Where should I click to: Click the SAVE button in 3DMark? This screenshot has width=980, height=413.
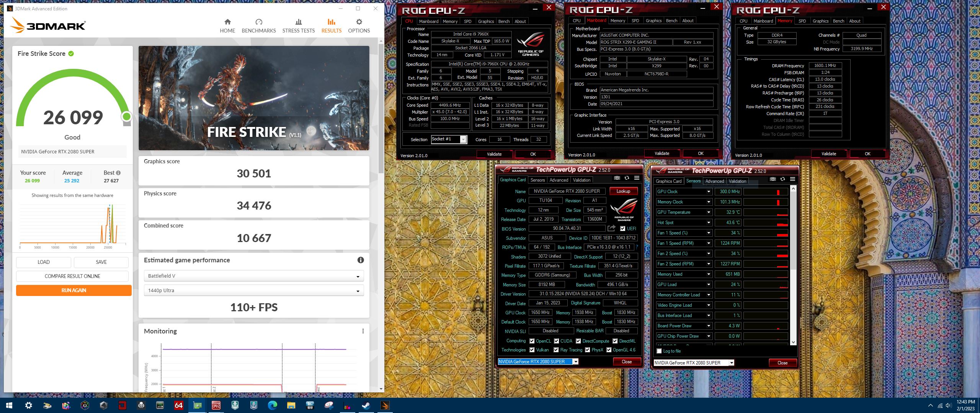101,262
